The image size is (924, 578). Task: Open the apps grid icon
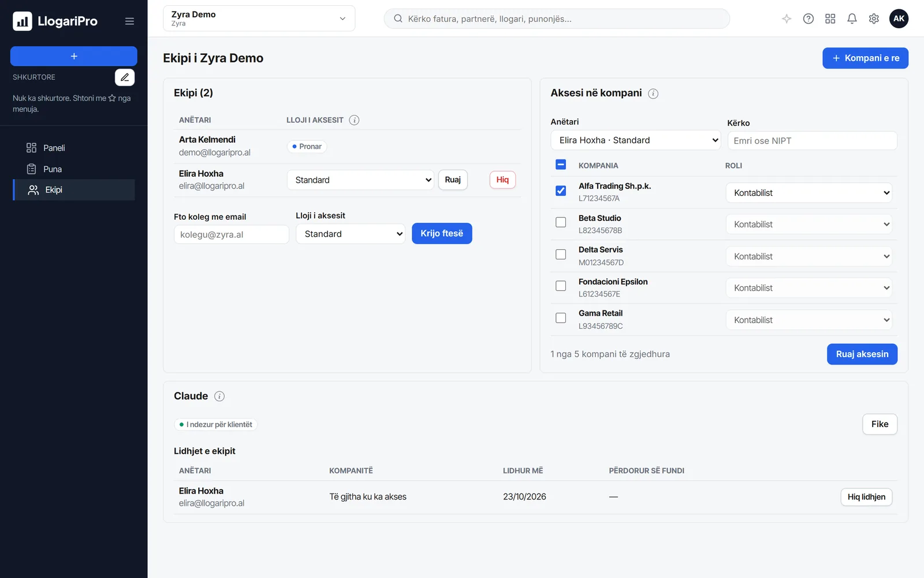[830, 18]
